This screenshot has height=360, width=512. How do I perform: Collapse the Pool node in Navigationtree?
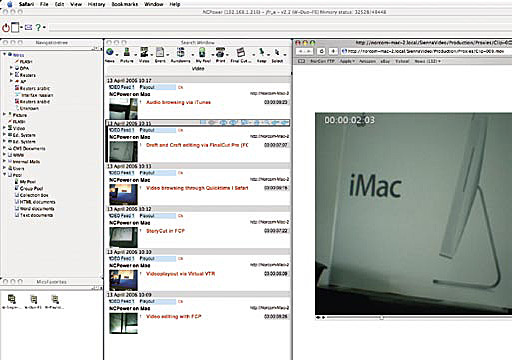coord(5,174)
